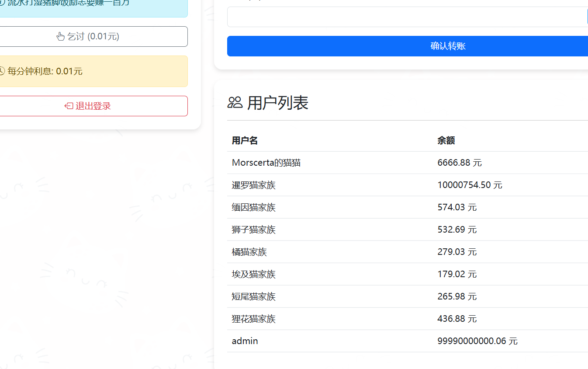
Task: Click the balance 10000754.50 元 of 暹罗猫家族
Action: [x=470, y=184]
